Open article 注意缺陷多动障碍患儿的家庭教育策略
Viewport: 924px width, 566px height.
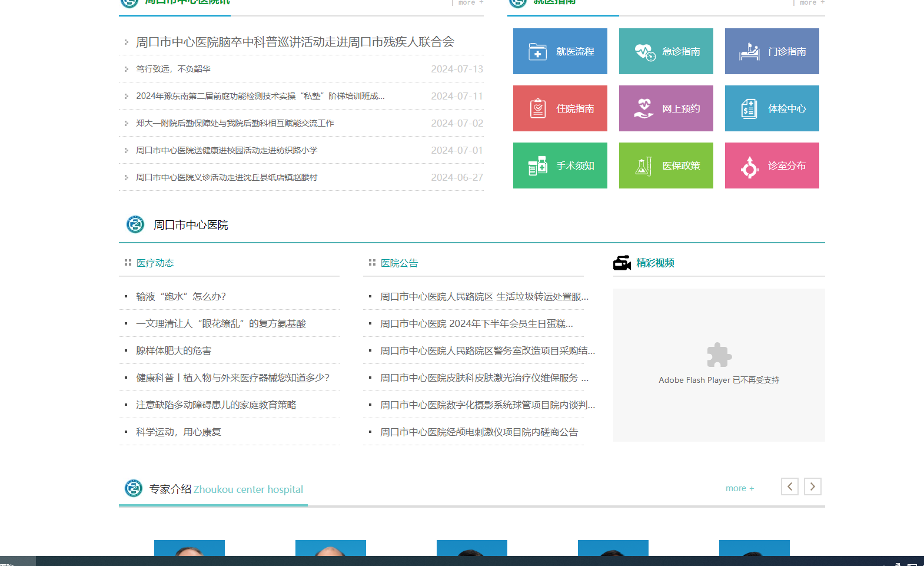[216, 405]
